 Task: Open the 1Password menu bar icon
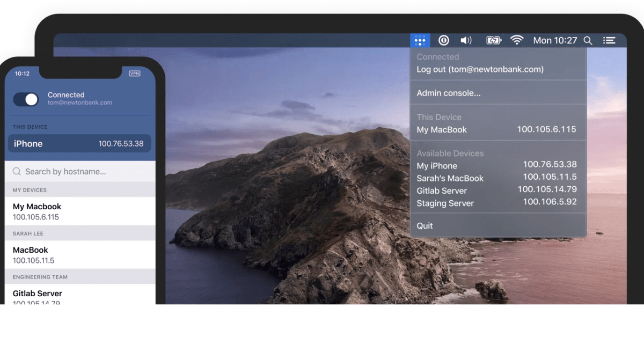pyautogui.click(x=444, y=40)
